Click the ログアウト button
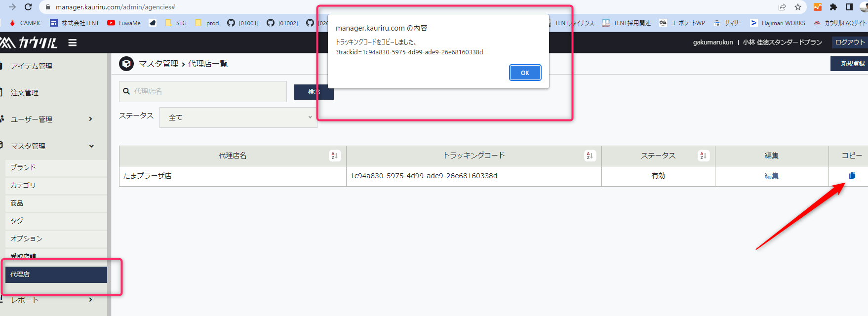The height and width of the screenshot is (316, 868). coord(849,42)
